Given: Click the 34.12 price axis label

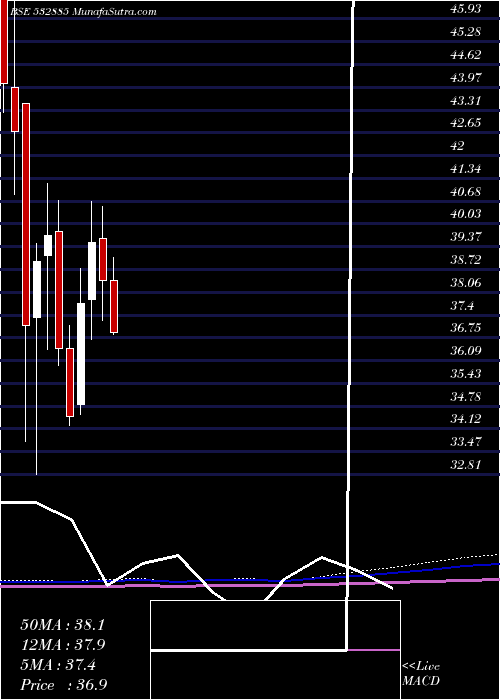Looking at the screenshot, I should tap(466, 419).
